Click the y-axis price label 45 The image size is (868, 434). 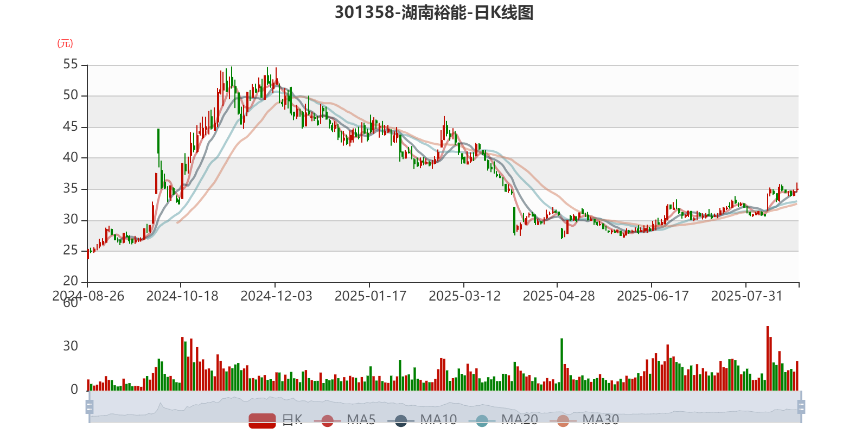pyautogui.click(x=71, y=127)
